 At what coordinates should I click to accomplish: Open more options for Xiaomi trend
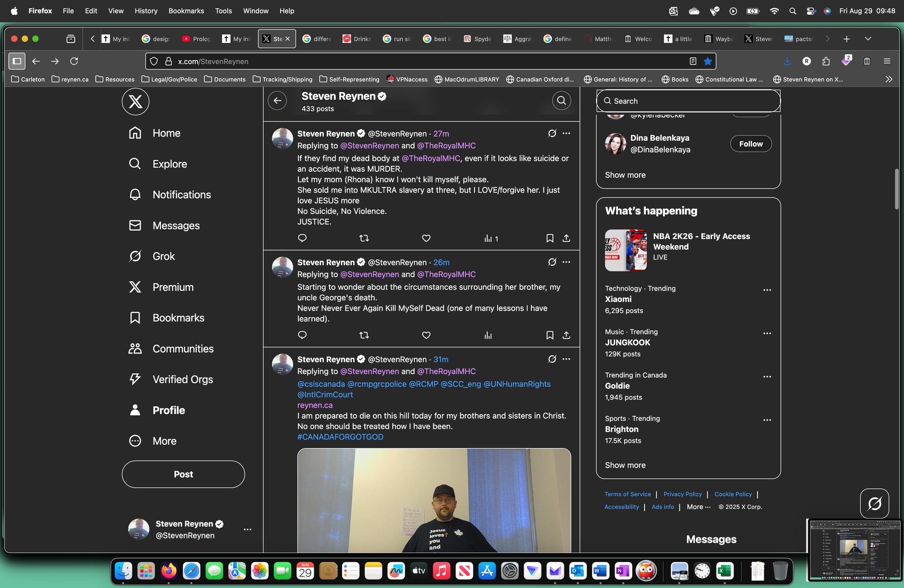pos(767,290)
